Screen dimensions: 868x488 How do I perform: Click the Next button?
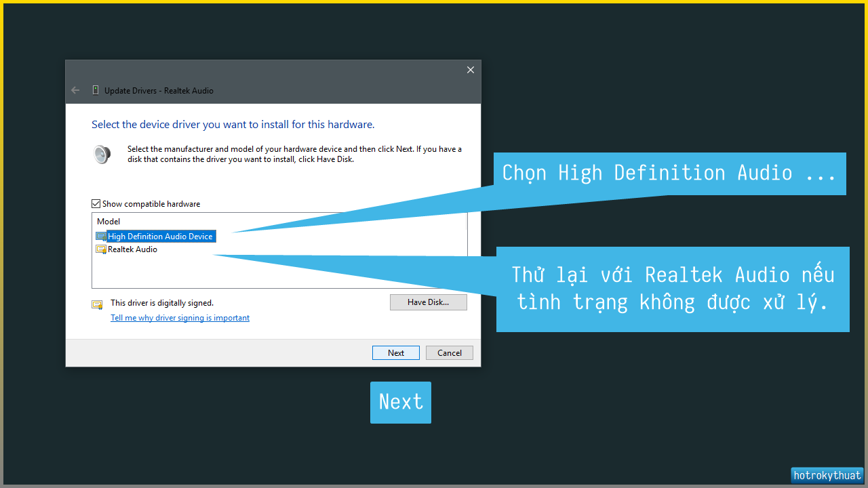[x=396, y=353]
